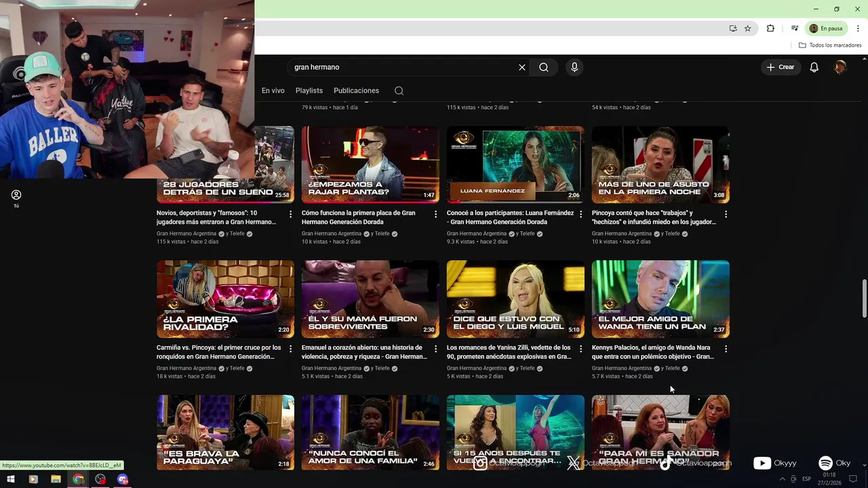
Task: Install this page as app icon
Action: [733, 28]
